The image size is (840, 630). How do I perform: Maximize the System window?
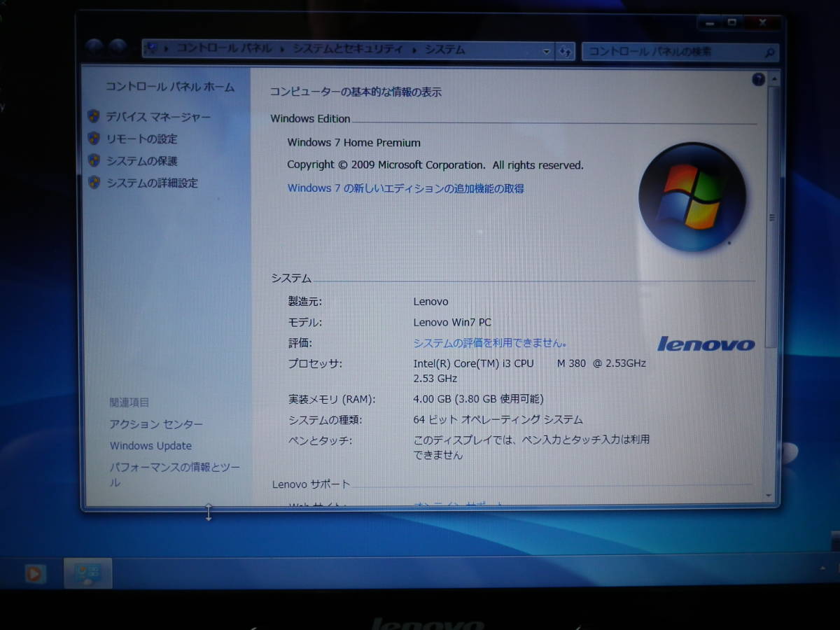tap(731, 22)
